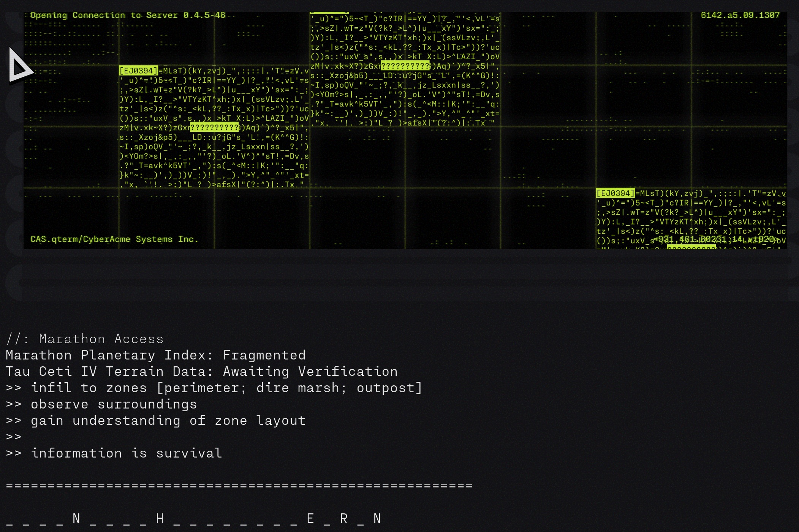Click the highlighted question marks in center block
The image size is (799, 532).
coord(405,66)
